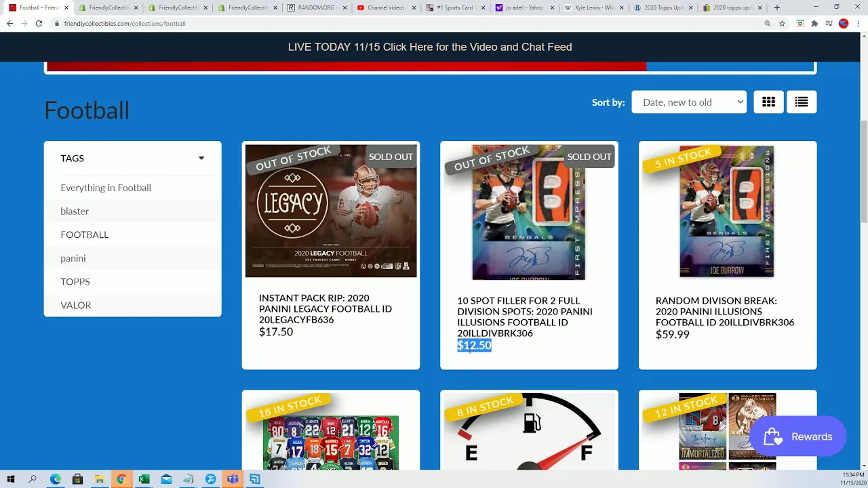Filter by VALOR tag
Viewport: 868px width, 488px height.
(76, 305)
